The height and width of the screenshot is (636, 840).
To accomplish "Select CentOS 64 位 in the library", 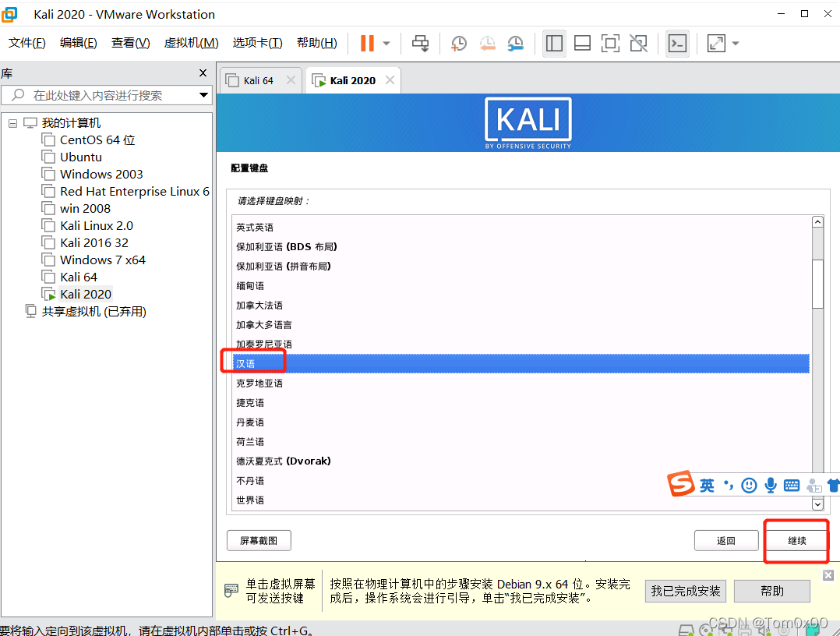I will 97,140.
